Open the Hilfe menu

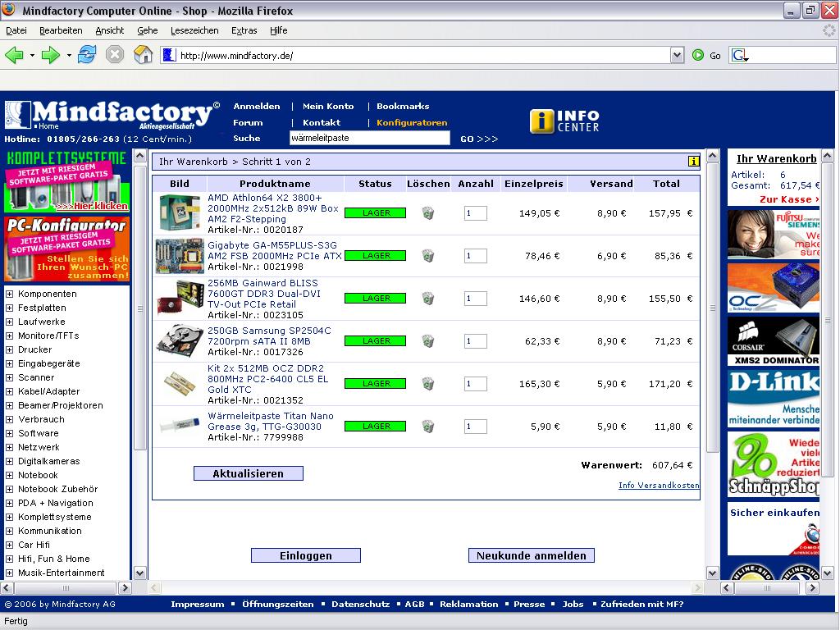tap(279, 30)
